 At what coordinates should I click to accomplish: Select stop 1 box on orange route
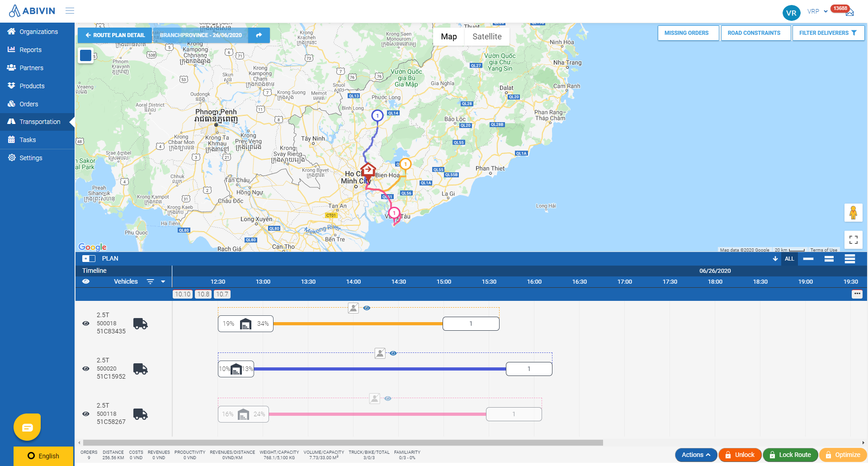[x=471, y=323]
